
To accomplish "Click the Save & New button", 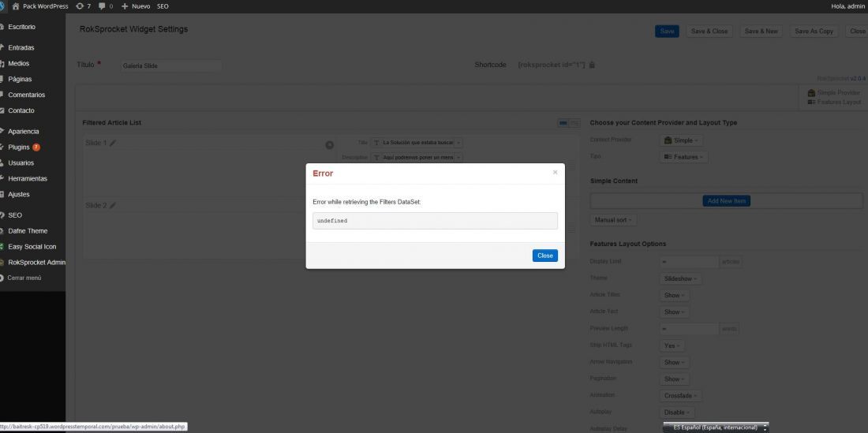I will coord(761,32).
